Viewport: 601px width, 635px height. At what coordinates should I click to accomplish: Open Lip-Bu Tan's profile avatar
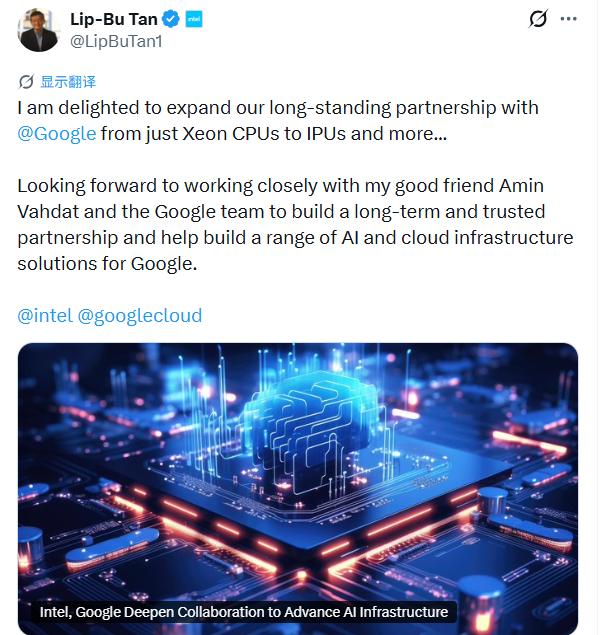[37, 31]
